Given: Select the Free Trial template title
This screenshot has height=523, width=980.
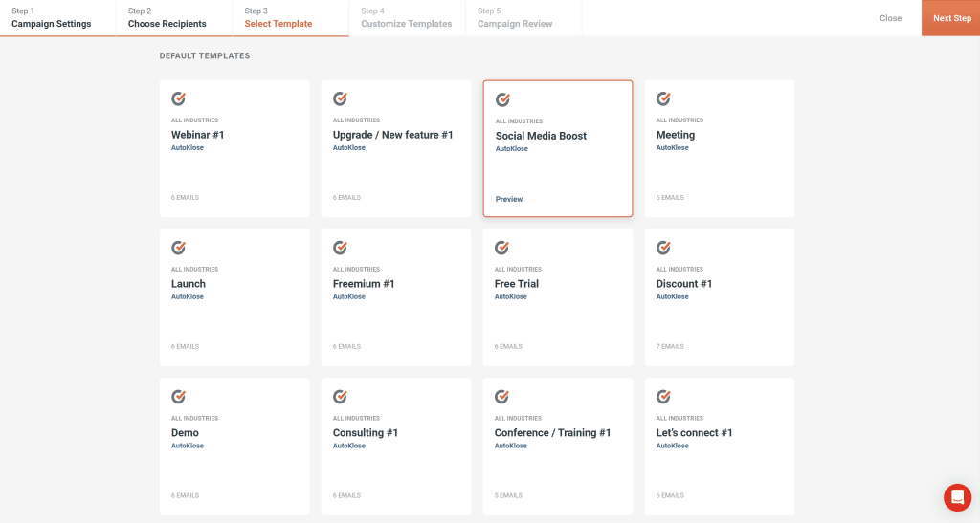Looking at the screenshot, I should coord(516,284).
